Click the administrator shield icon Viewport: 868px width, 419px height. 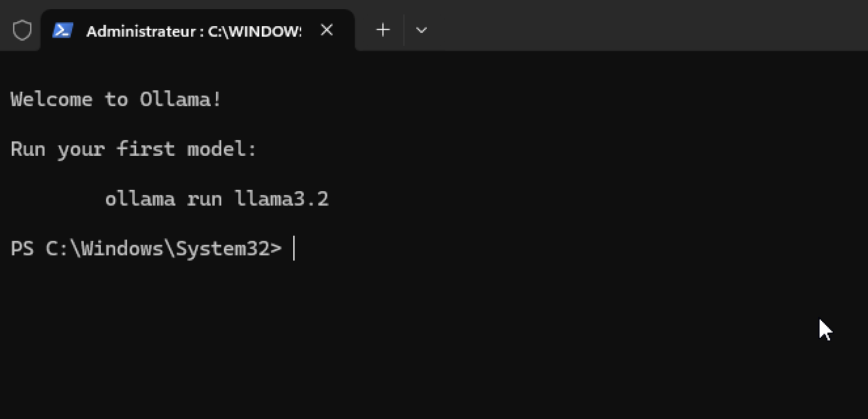[x=22, y=30]
